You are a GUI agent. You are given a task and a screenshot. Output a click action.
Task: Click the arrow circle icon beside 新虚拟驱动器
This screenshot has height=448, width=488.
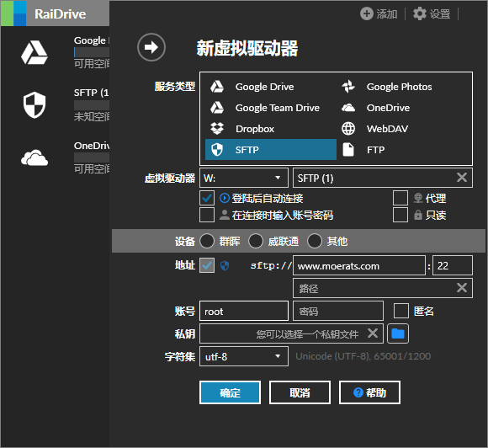[151, 47]
